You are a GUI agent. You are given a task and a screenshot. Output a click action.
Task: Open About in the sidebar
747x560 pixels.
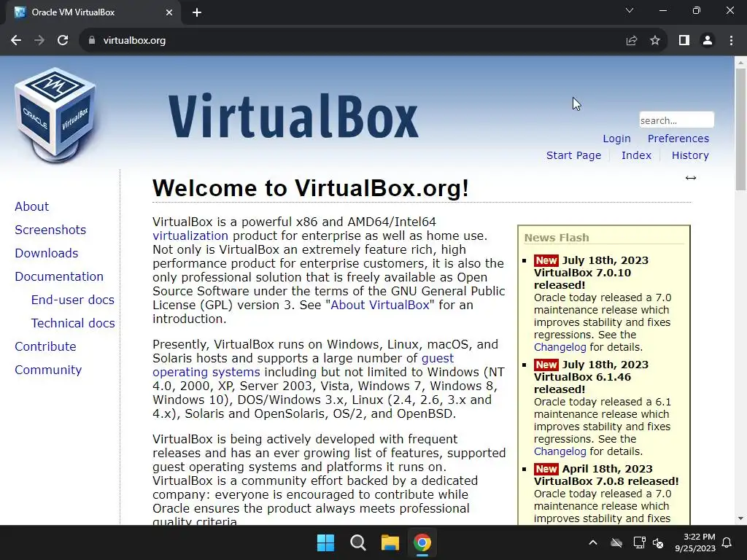point(31,206)
